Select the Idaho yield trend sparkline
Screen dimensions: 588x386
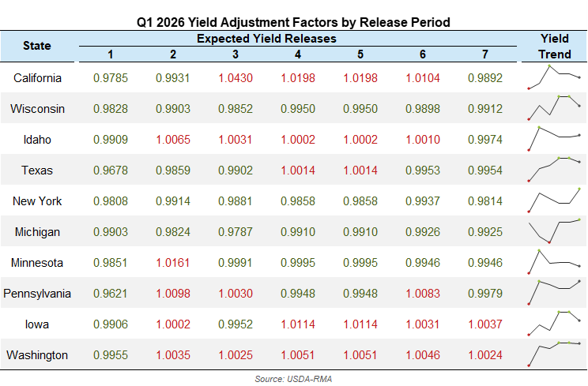[x=554, y=139]
